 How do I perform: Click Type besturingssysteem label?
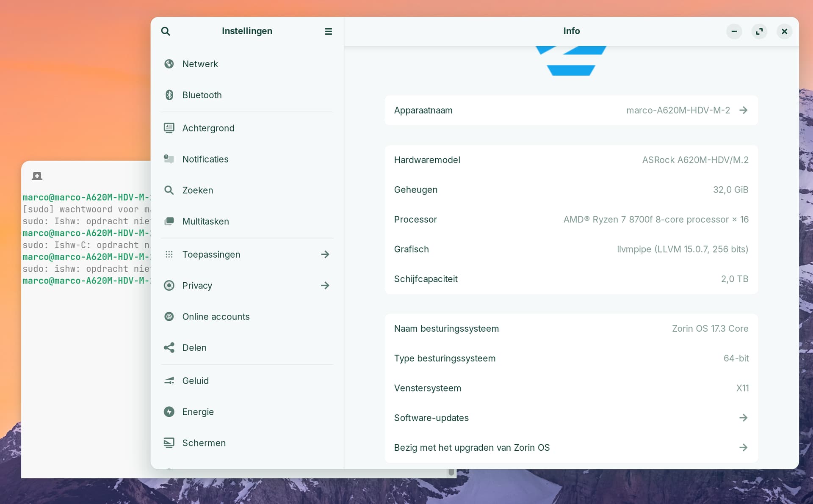click(x=445, y=358)
